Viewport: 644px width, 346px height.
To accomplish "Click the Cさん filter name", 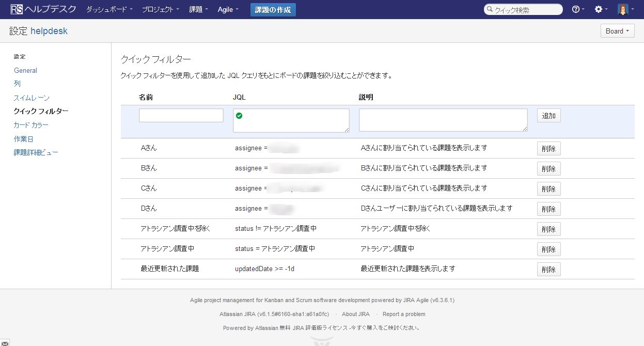I will [149, 188].
